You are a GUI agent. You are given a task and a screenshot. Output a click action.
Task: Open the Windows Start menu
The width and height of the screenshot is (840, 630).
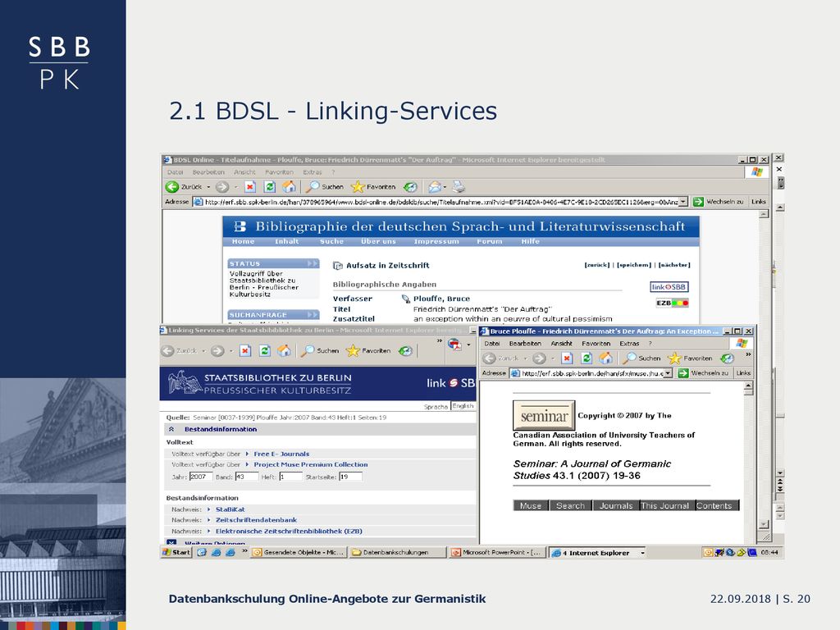[x=176, y=552]
